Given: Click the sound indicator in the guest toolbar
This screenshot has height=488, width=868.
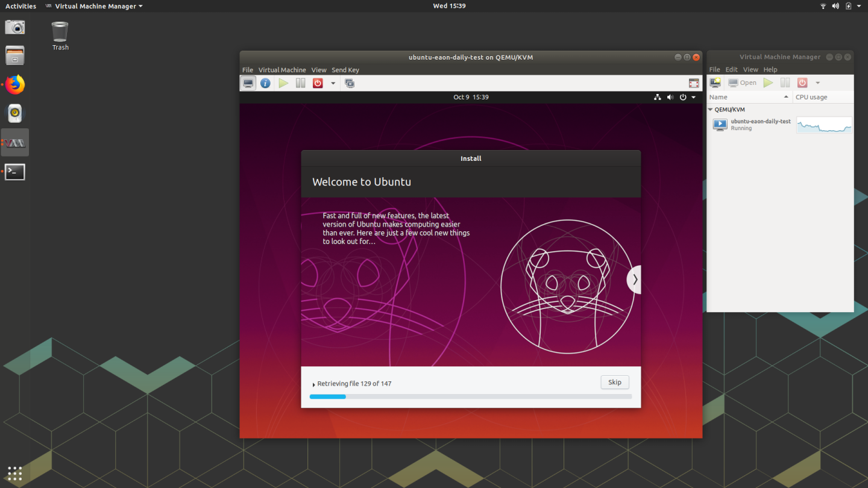Looking at the screenshot, I should 670,96.
